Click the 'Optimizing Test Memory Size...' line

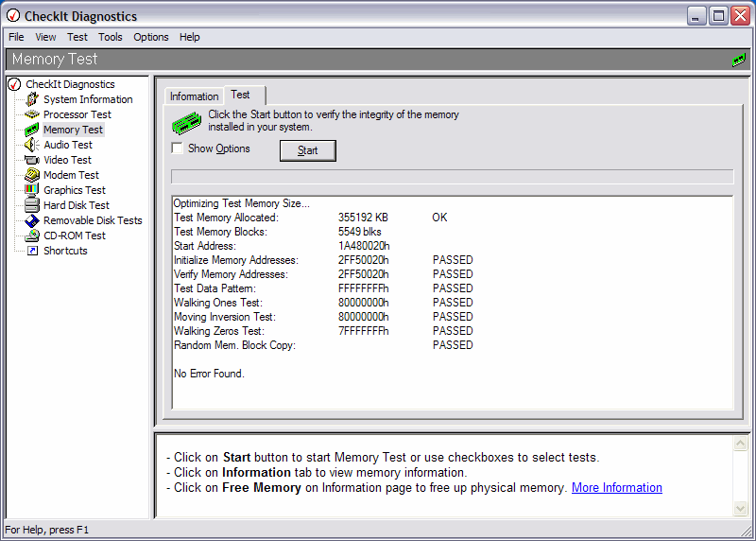click(242, 203)
